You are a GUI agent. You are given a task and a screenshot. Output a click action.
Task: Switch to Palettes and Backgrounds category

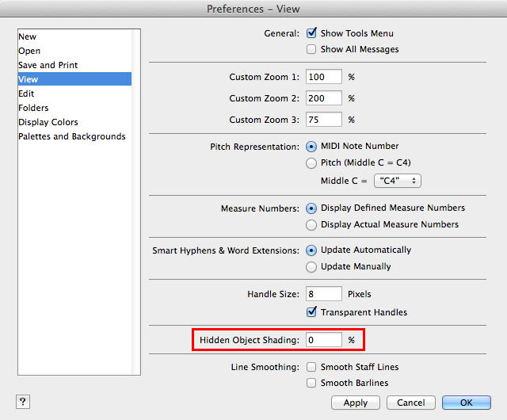click(x=72, y=136)
